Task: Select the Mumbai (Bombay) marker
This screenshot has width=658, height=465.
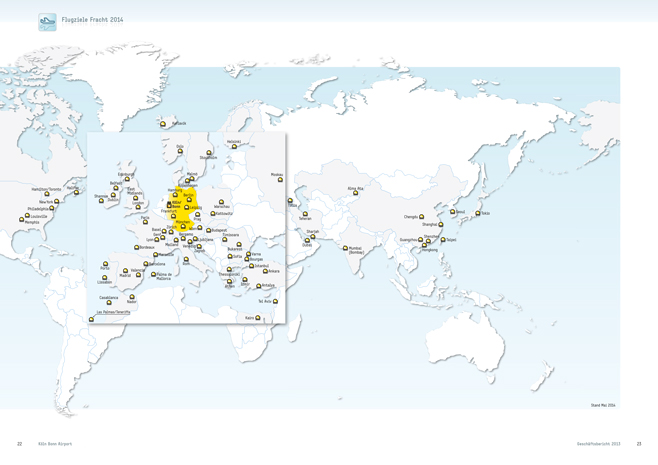Action: [x=345, y=248]
